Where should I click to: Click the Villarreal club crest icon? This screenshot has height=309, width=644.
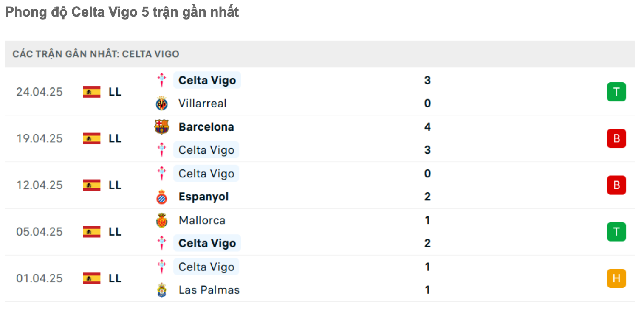[162, 104]
